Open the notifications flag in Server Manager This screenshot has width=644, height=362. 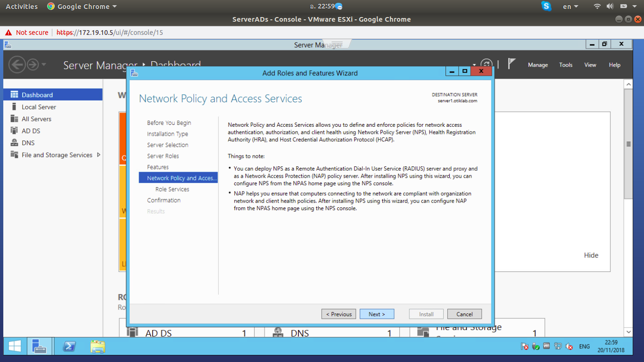(x=512, y=64)
